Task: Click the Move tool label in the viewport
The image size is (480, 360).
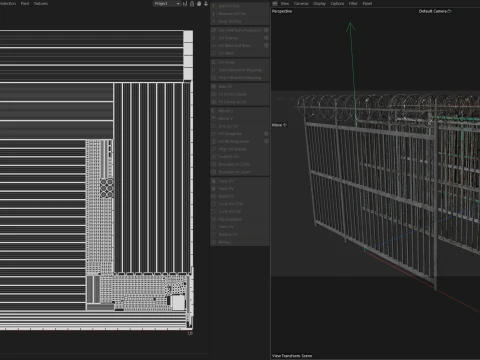Action: pos(277,125)
